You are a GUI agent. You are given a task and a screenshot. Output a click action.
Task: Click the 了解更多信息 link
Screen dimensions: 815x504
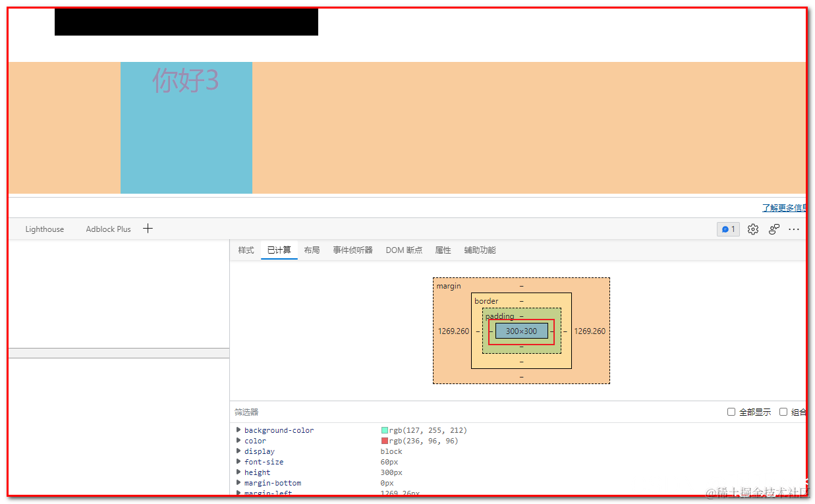784,208
